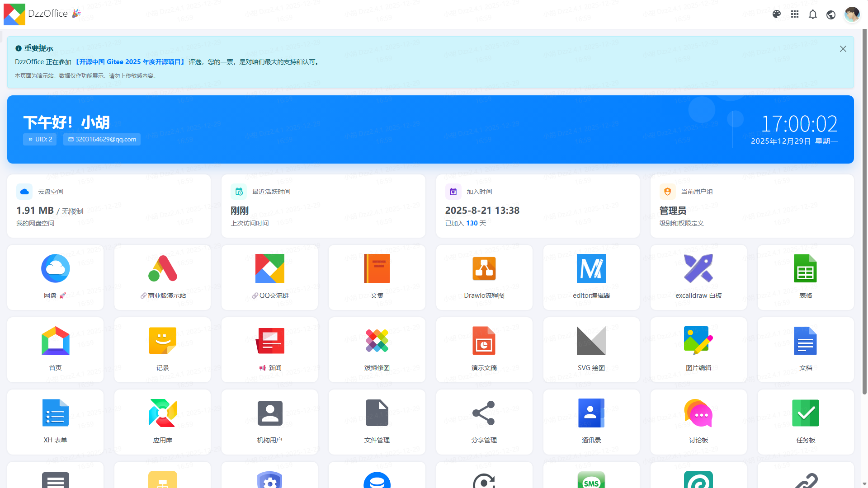Open the 机构用户 organization users app
The height and width of the screenshot is (488, 868).
[269, 422]
